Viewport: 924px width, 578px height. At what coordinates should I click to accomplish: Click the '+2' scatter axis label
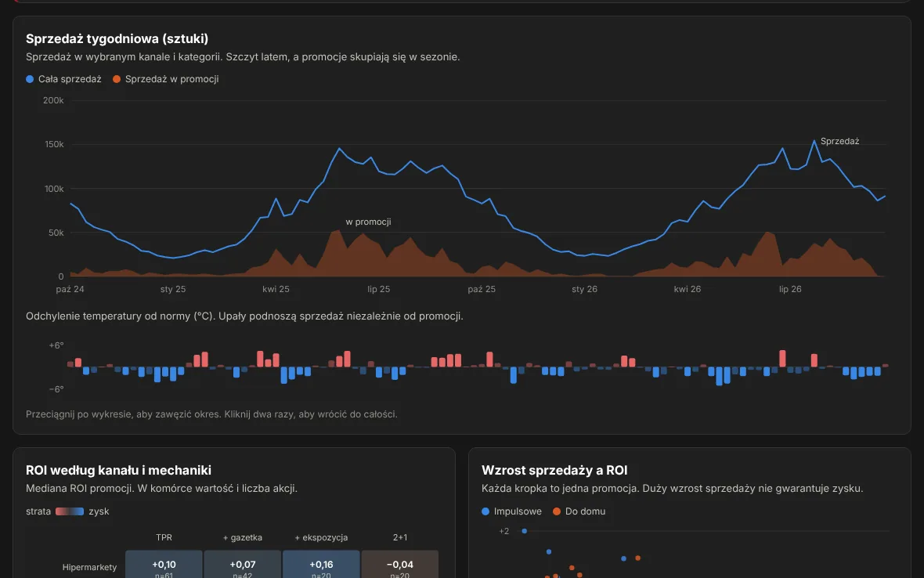(504, 532)
